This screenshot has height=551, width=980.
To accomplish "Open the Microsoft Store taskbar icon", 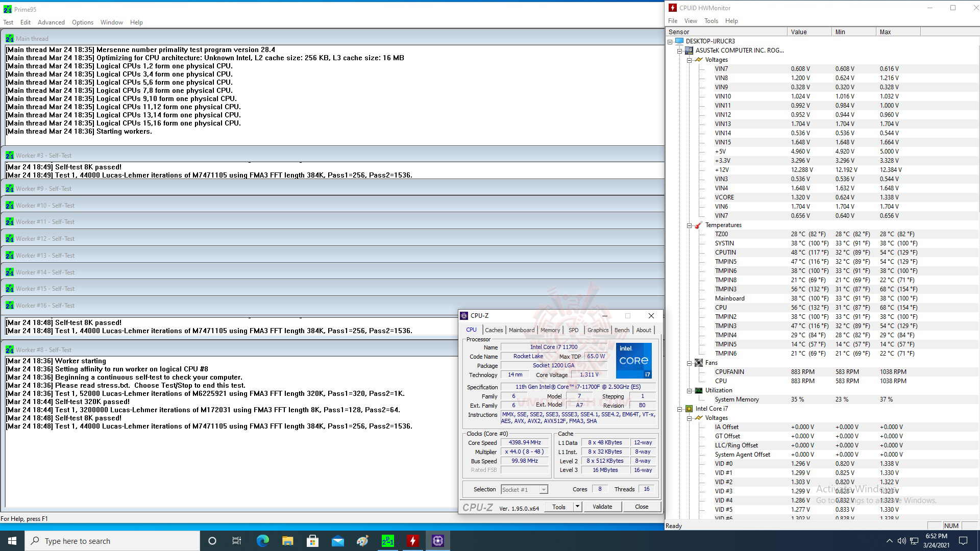I will [x=312, y=541].
